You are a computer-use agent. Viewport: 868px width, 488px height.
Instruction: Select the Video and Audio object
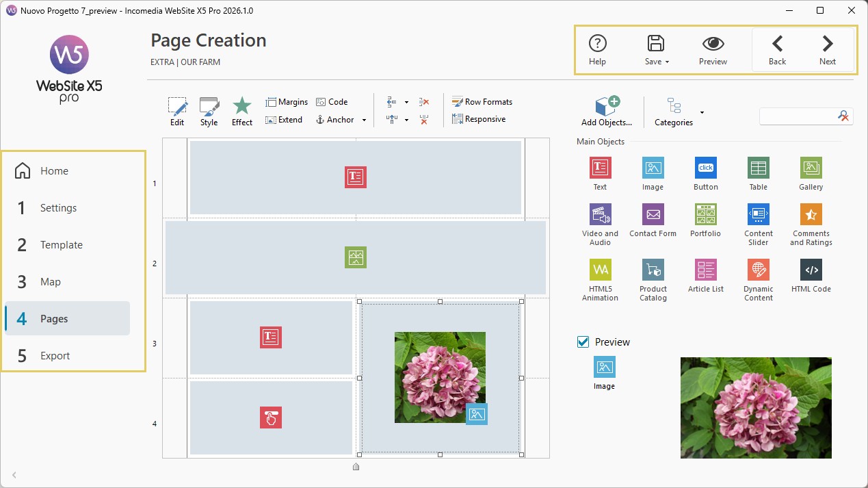pos(600,224)
